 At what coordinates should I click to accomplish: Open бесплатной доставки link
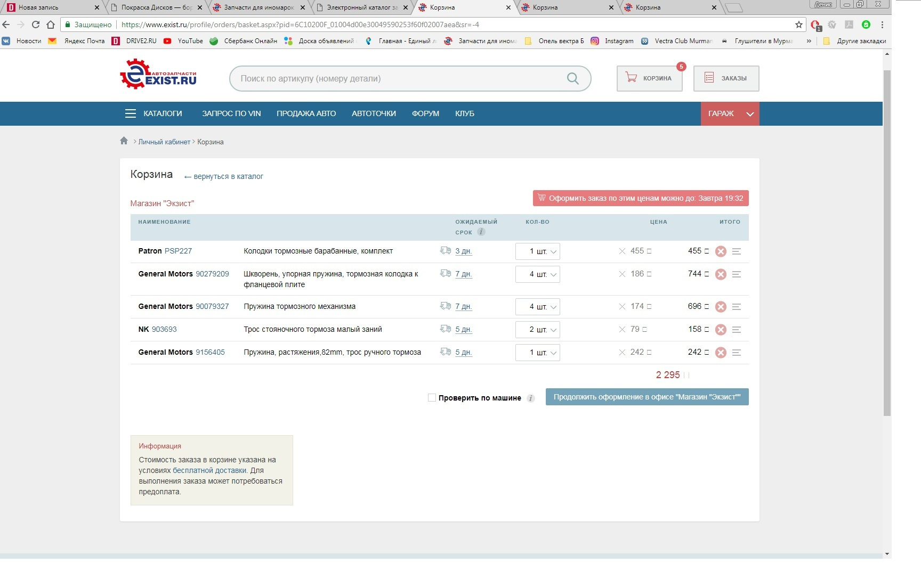click(209, 470)
